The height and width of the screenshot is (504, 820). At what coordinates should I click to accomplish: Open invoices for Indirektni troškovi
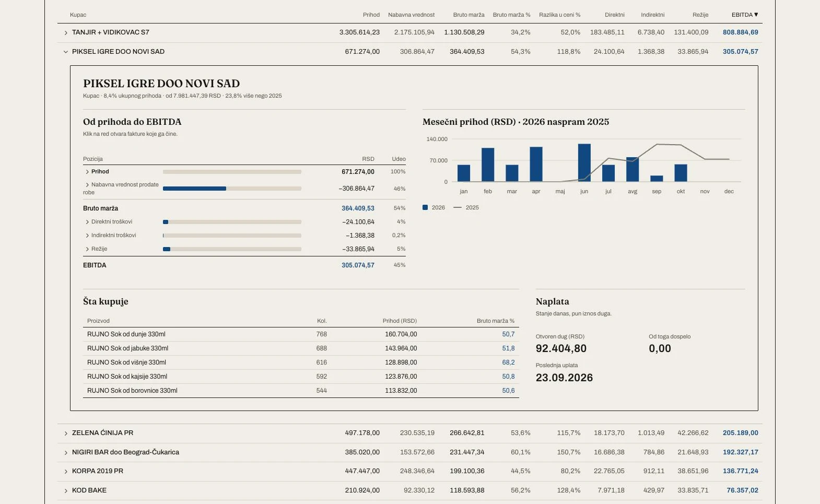[x=244, y=236]
